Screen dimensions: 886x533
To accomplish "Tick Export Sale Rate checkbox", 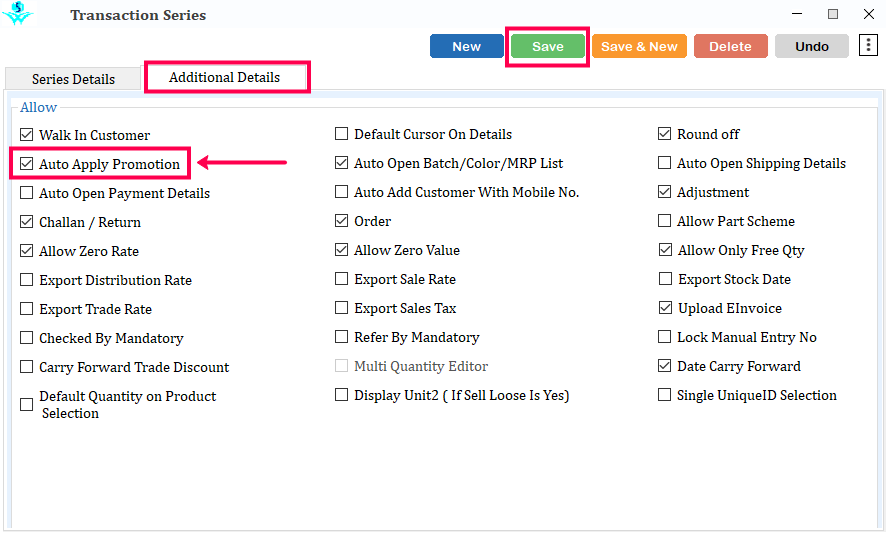I will click(341, 279).
